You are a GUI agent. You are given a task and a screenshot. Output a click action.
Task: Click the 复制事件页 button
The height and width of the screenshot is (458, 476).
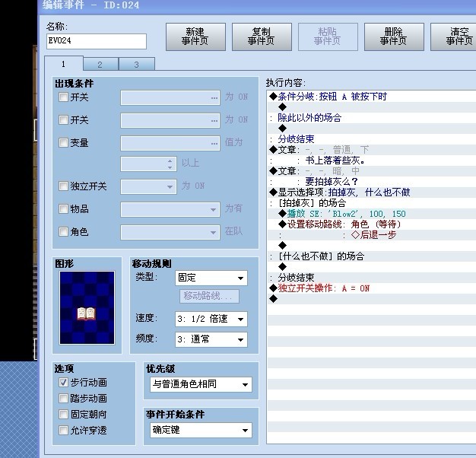(262, 37)
